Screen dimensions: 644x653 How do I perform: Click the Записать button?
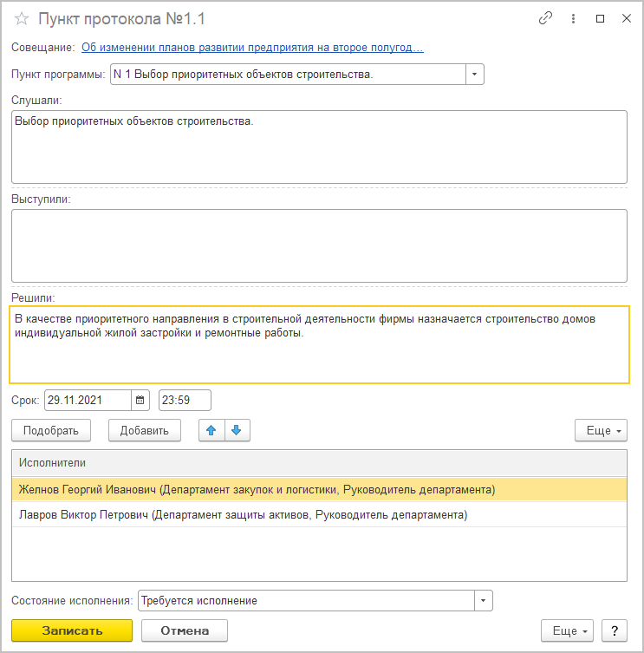tap(72, 630)
